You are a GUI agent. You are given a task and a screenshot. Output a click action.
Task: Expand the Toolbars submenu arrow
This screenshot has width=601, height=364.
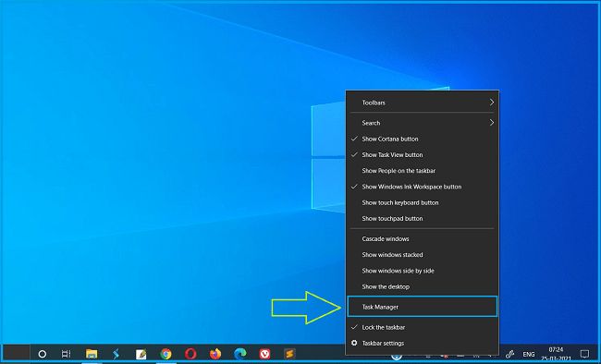tap(492, 103)
